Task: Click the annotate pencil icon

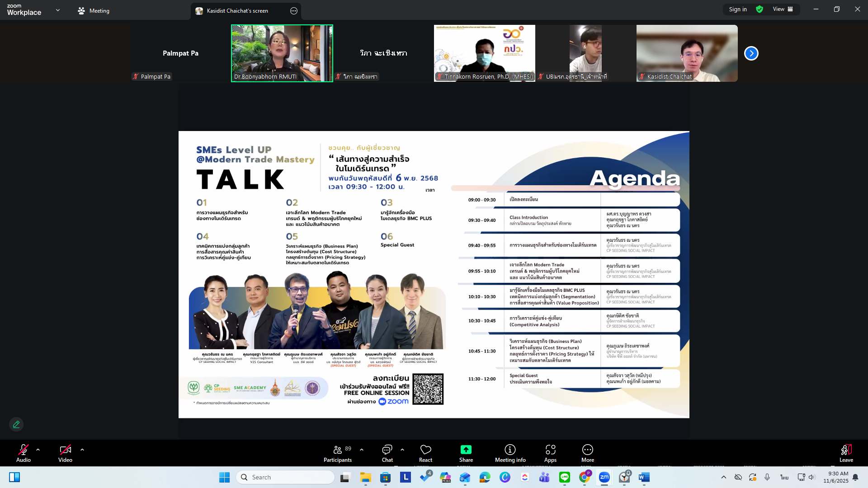Action: (x=16, y=424)
